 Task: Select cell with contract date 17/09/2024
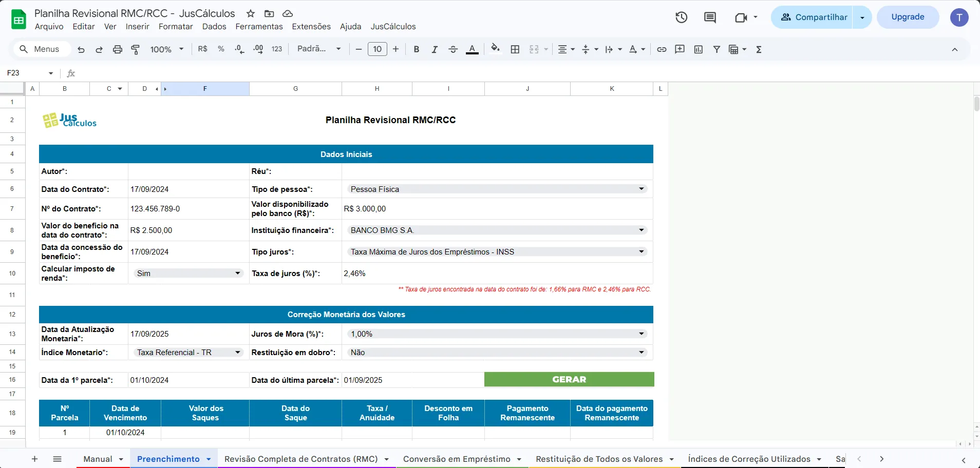point(189,189)
